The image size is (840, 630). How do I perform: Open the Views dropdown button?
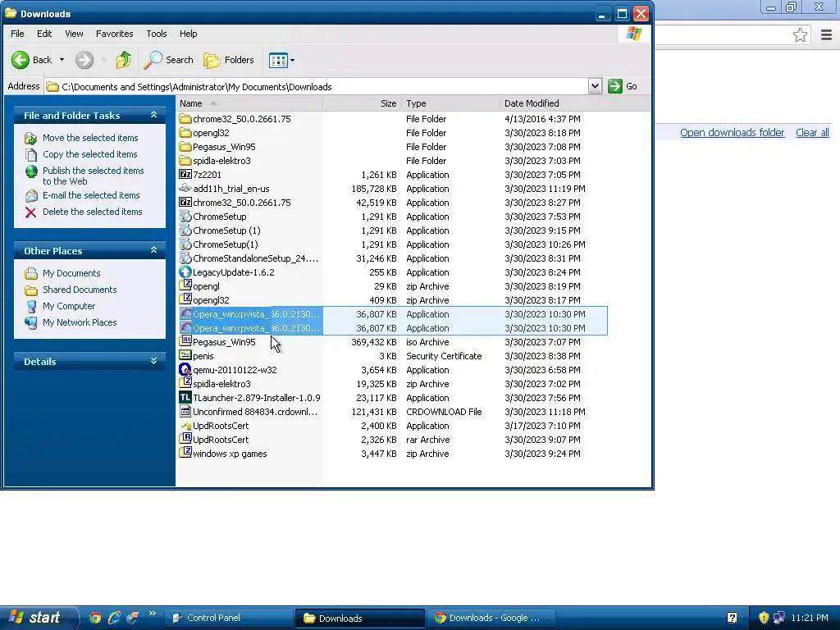(281, 60)
